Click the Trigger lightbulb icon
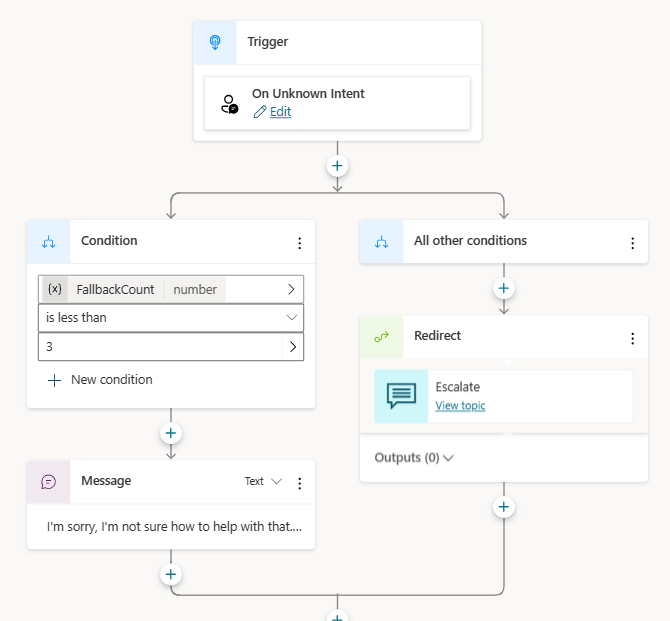The height and width of the screenshot is (621, 670). 215,42
